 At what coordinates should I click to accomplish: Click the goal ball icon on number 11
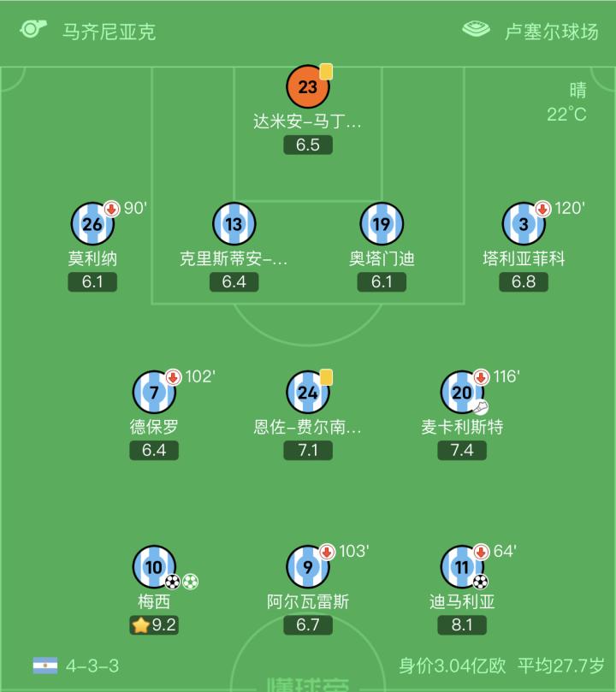click(x=480, y=582)
